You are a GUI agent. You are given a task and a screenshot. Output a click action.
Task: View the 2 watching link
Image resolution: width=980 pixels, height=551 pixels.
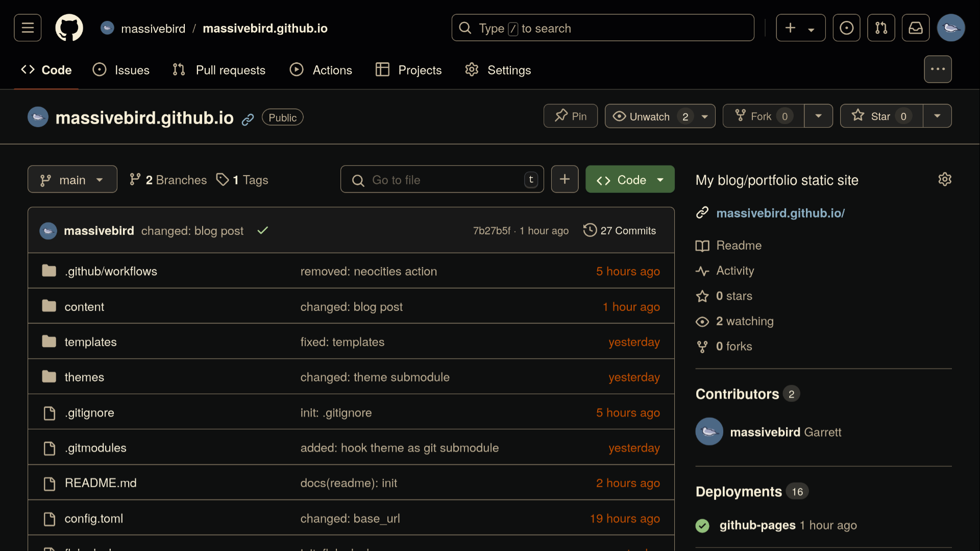[x=745, y=321]
